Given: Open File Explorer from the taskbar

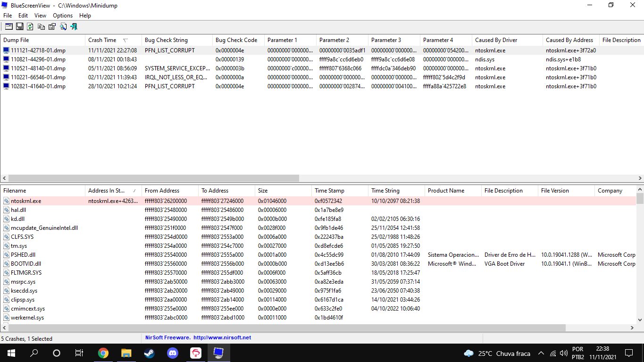Looking at the screenshot, I should pyautogui.click(x=126, y=353).
